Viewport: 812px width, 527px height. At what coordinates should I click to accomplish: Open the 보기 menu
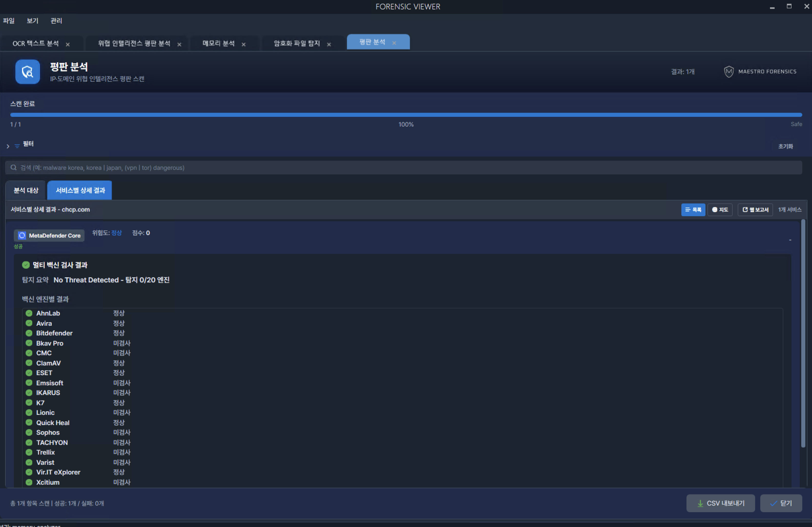33,21
